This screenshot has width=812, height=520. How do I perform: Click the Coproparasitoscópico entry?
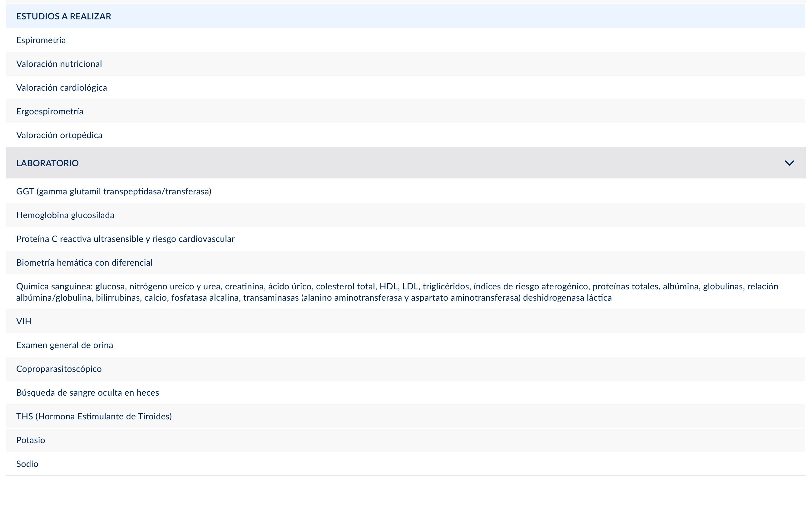pyautogui.click(x=405, y=369)
